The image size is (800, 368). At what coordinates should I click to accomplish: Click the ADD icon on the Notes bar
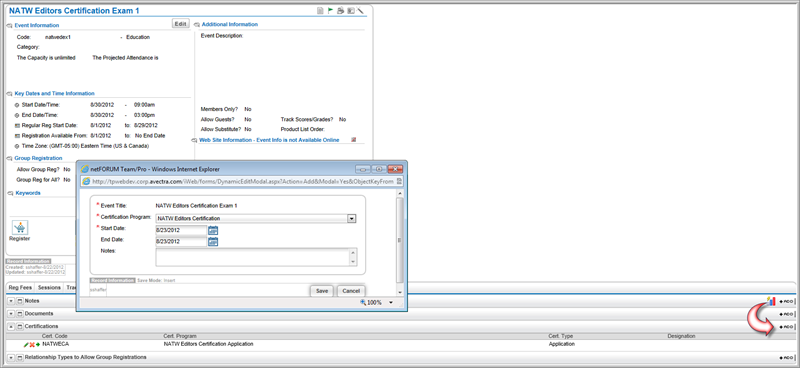coord(786,302)
